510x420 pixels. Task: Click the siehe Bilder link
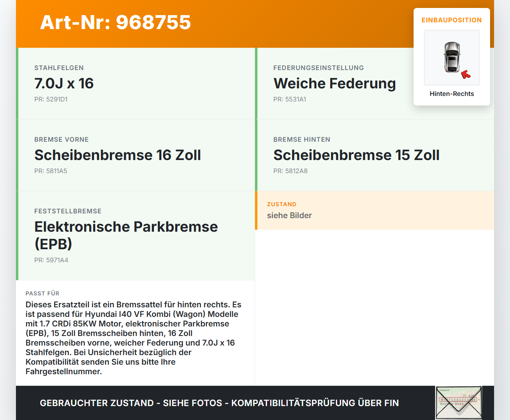(x=289, y=215)
